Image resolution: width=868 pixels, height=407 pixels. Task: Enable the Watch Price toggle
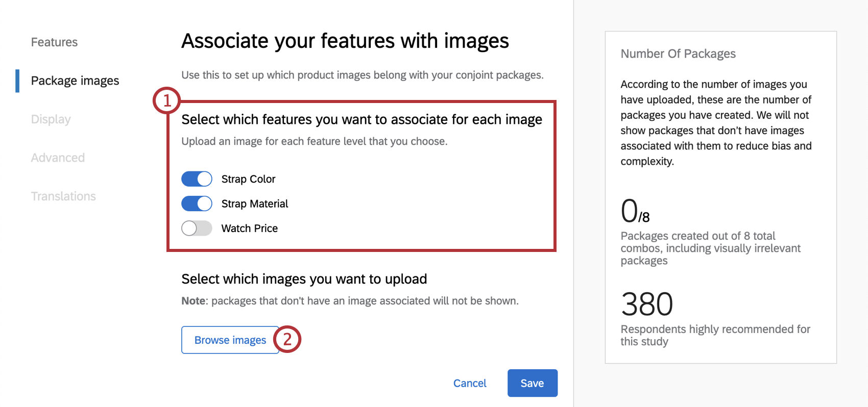click(197, 228)
